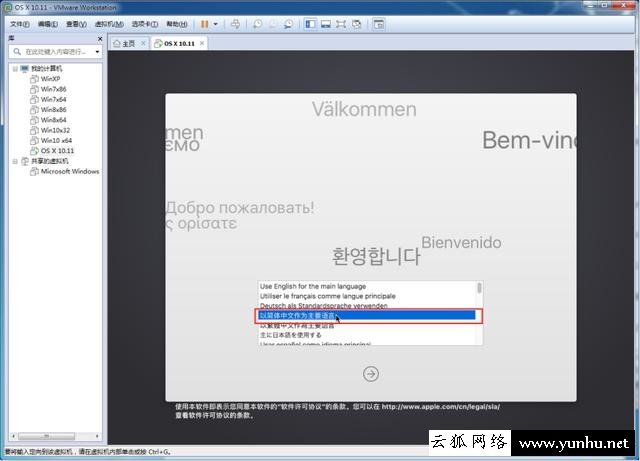Switch to the 主页 tab
This screenshot has height=461, width=640.
tap(129, 44)
